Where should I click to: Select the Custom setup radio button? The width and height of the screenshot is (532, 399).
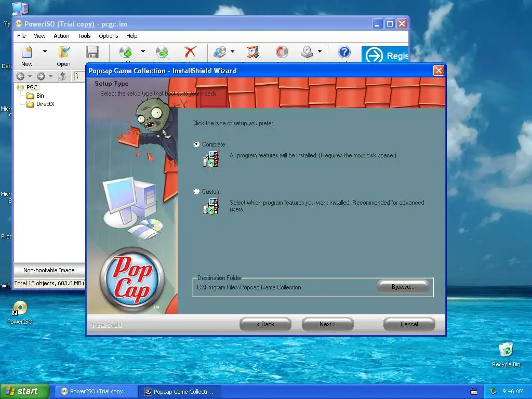pyautogui.click(x=196, y=191)
